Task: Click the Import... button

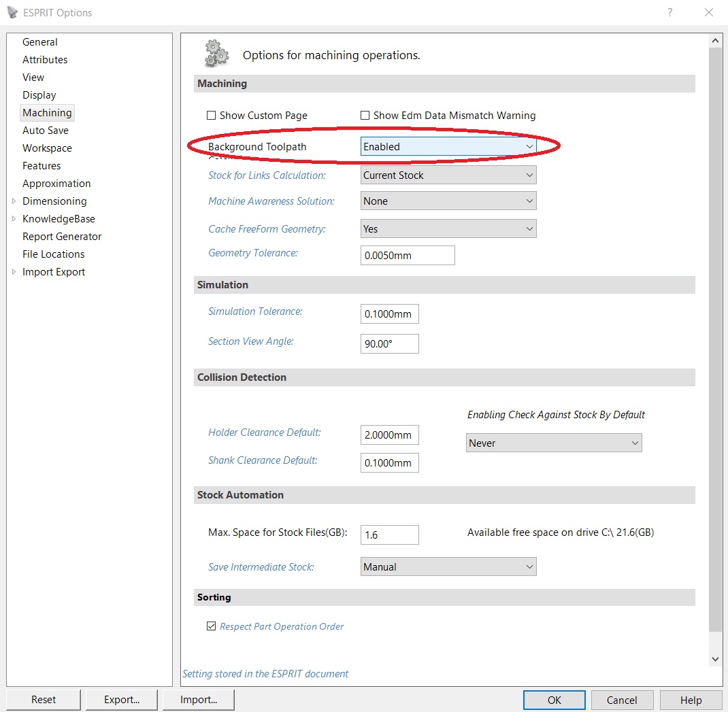Action: pyautogui.click(x=199, y=700)
